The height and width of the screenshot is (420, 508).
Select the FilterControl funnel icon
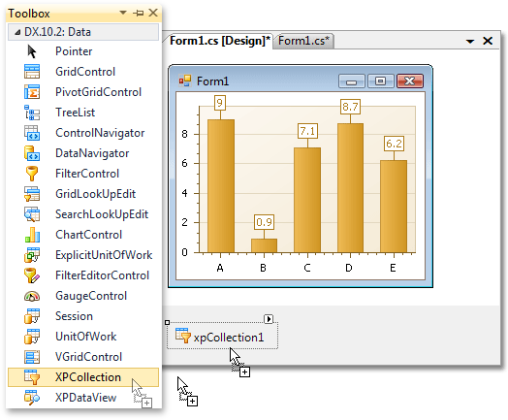click(x=32, y=174)
